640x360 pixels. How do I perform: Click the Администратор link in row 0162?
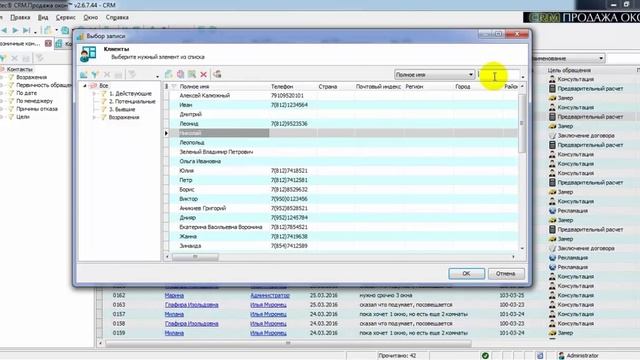point(270,295)
